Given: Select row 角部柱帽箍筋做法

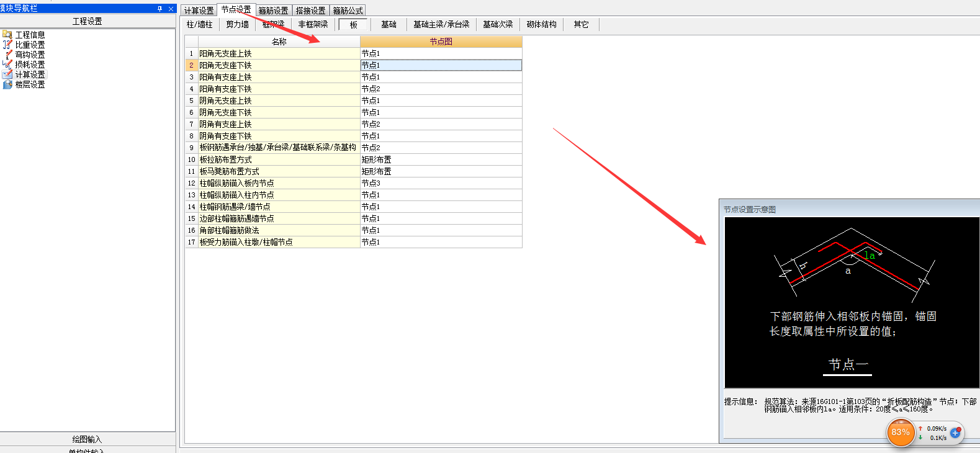Looking at the screenshot, I should point(279,230).
